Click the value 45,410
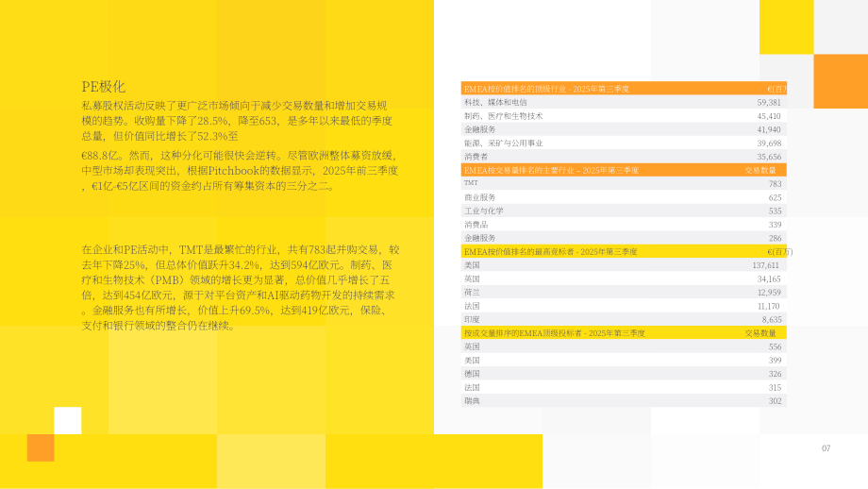Image resolution: width=868 pixels, height=489 pixels. click(x=769, y=116)
